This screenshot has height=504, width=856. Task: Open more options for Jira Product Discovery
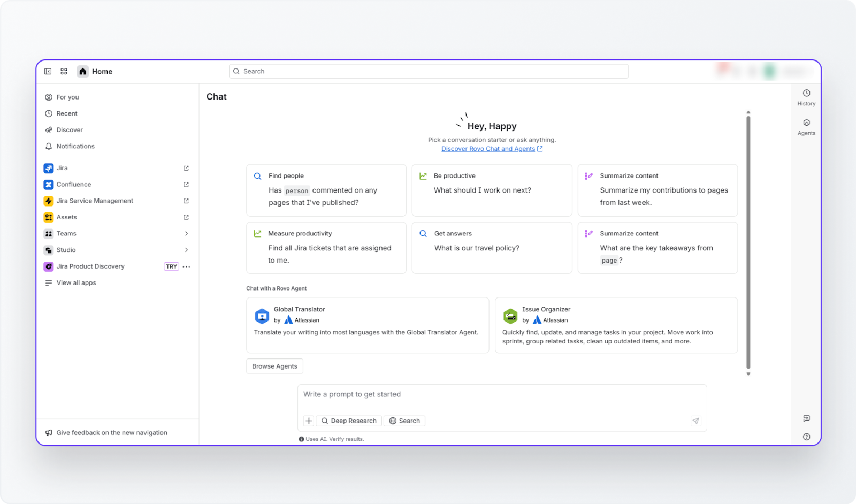(186, 266)
